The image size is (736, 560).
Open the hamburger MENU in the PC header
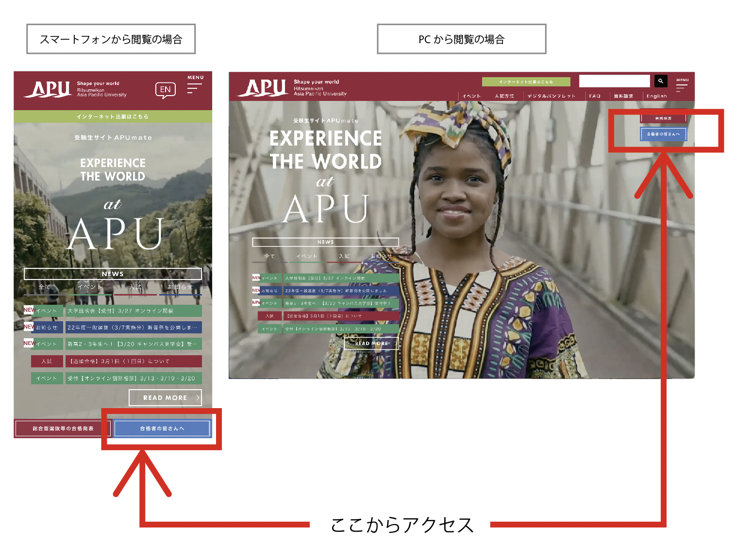[x=682, y=85]
